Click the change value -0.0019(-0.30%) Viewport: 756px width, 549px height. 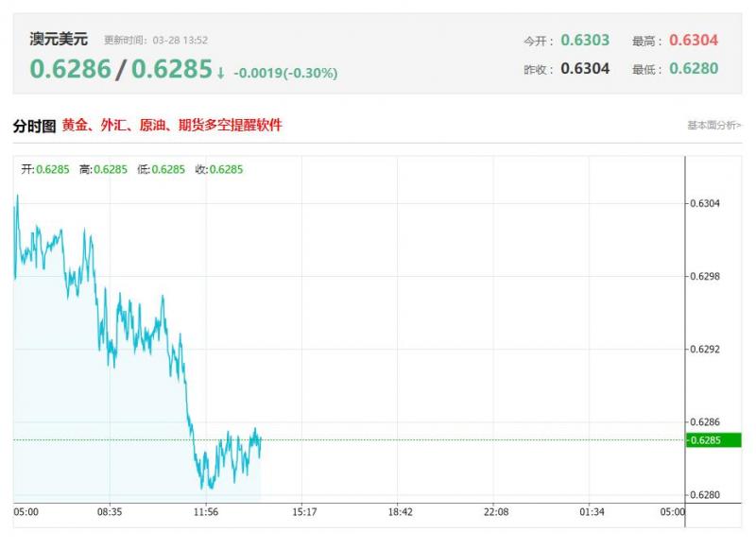285,74
